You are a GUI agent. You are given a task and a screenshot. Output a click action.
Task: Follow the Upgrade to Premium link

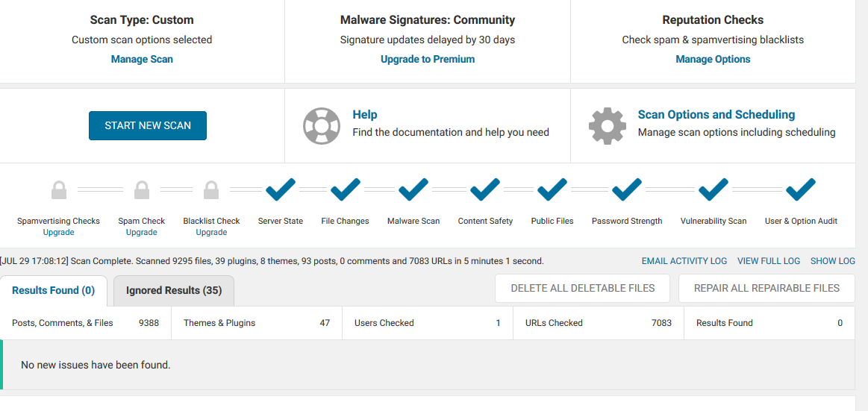tap(428, 59)
